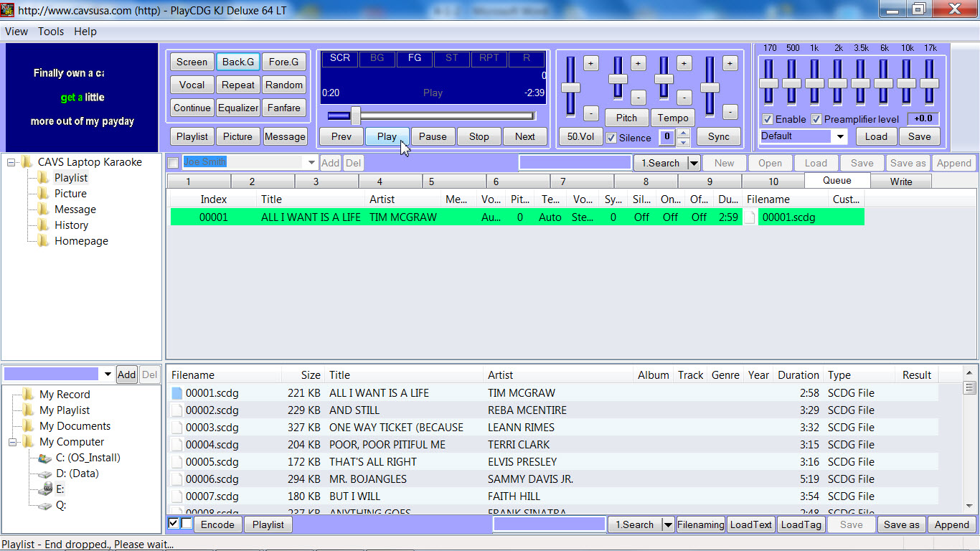Open the Tools menu

pyautogui.click(x=51, y=32)
